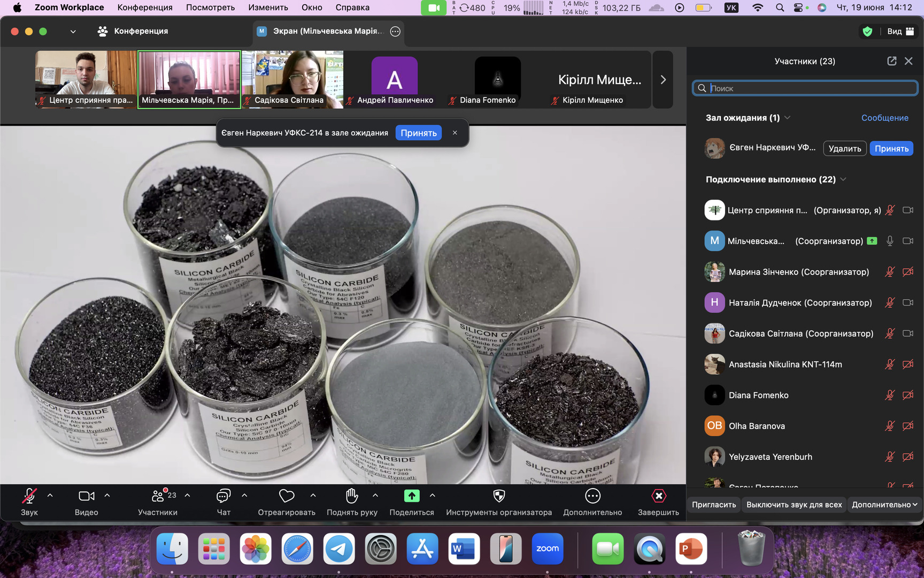Pop out the Participants panel
Viewport: 924px width, 578px height.
pyautogui.click(x=891, y=61)
